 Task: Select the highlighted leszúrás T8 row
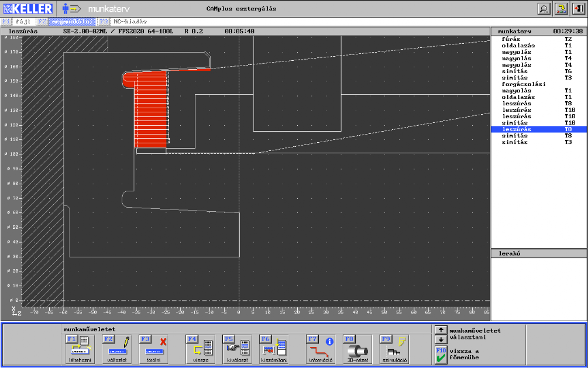(x=539, y=129)
